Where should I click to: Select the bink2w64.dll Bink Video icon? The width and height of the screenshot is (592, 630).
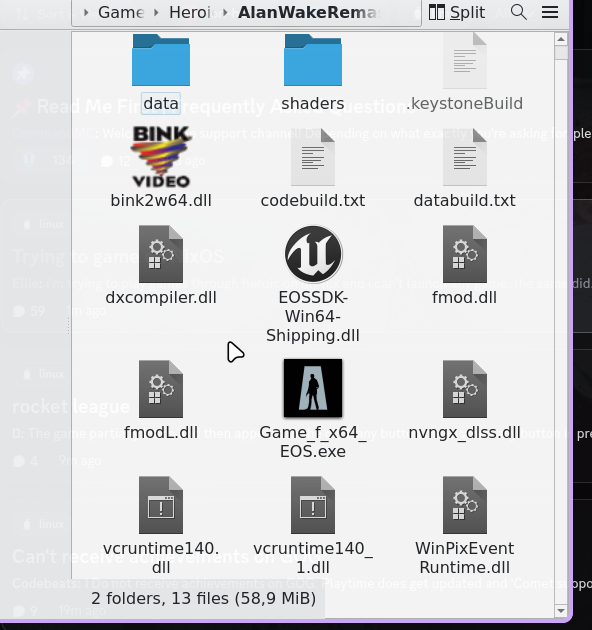coord(161,157)
